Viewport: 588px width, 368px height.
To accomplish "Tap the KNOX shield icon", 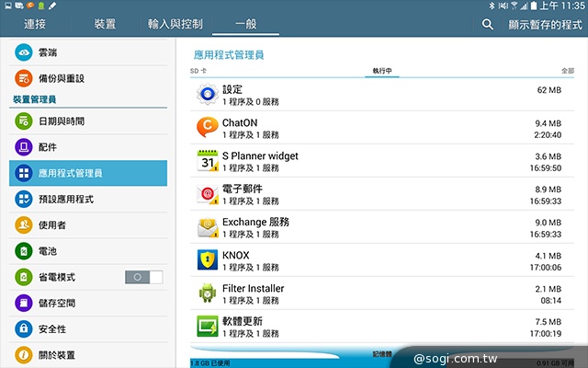I will (208, 259).
